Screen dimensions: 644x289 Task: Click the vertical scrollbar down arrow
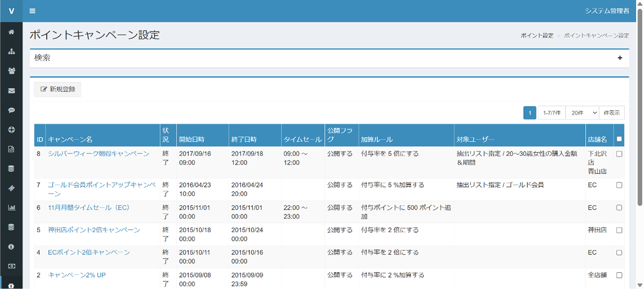pyautogui.click(x=640, y=285)
